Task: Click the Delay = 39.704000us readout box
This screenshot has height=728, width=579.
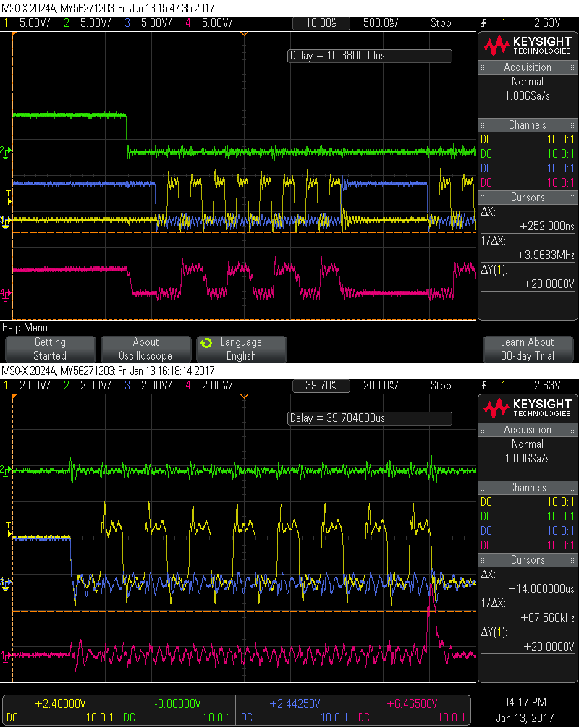Action: point(369,418)
